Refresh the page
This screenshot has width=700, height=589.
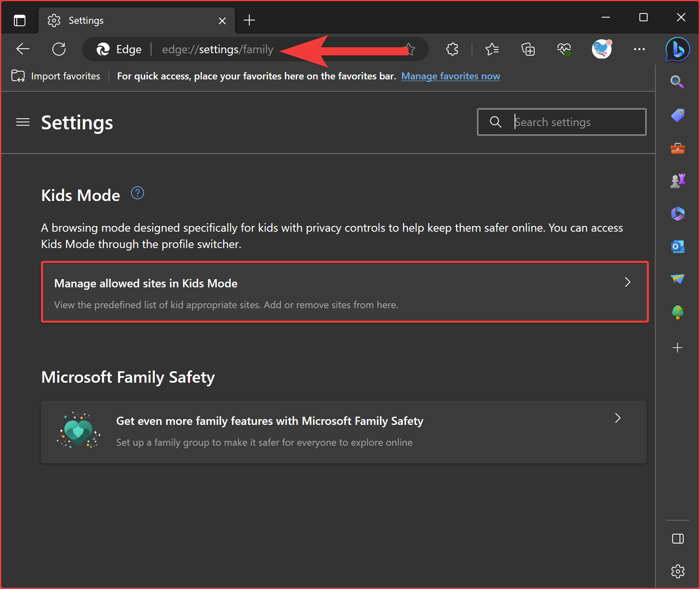tap(59, 49)
